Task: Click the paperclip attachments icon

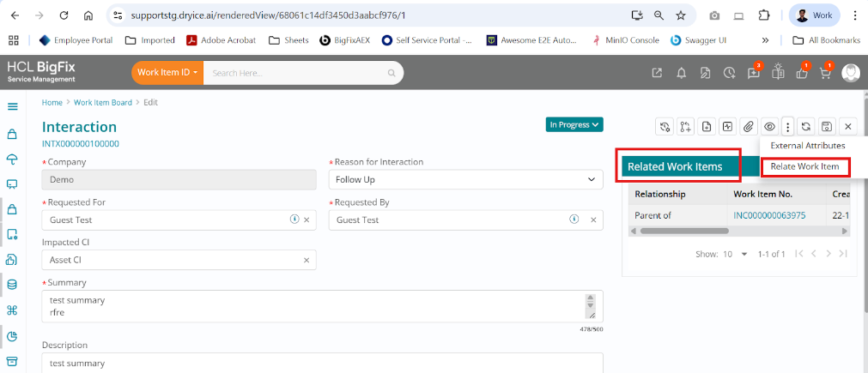Action: (x=749, y=127)
